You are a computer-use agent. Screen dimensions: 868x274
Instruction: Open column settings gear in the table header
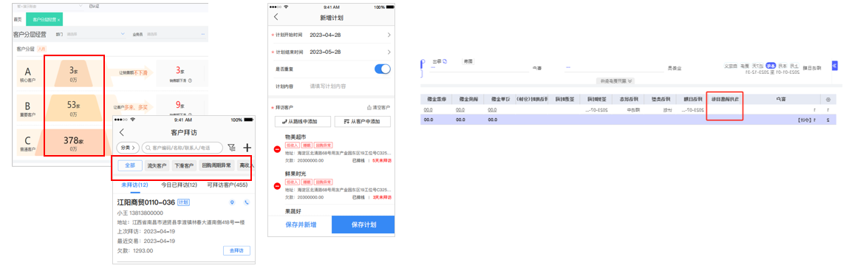828,100
